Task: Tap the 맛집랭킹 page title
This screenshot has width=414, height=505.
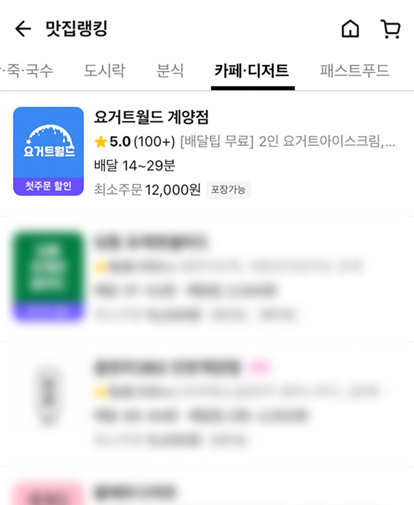Action: click(76, 29)
